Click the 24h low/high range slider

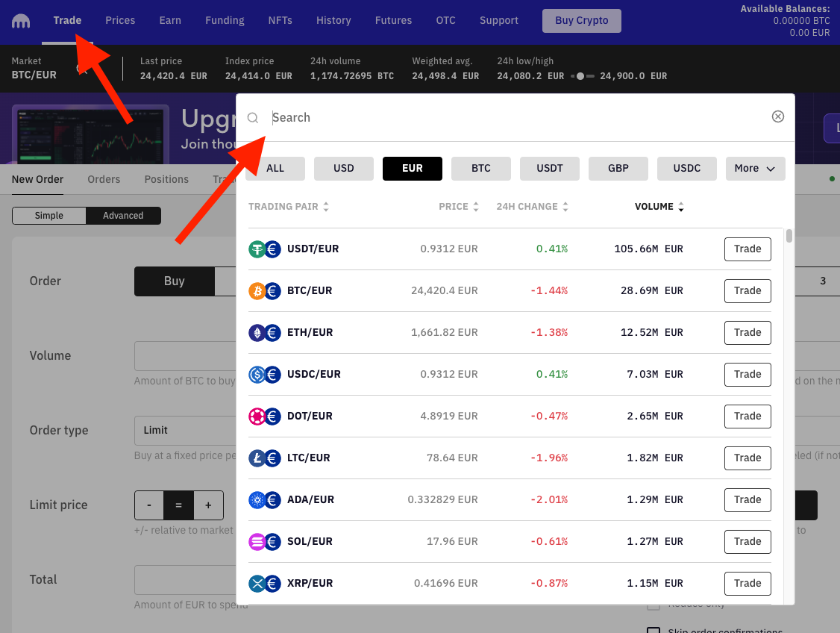583,76
